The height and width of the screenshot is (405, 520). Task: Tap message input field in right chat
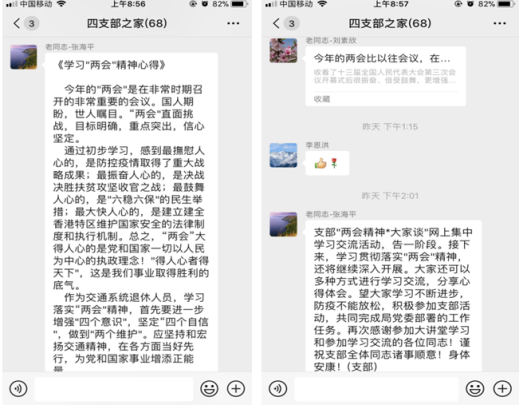(376, 389)
